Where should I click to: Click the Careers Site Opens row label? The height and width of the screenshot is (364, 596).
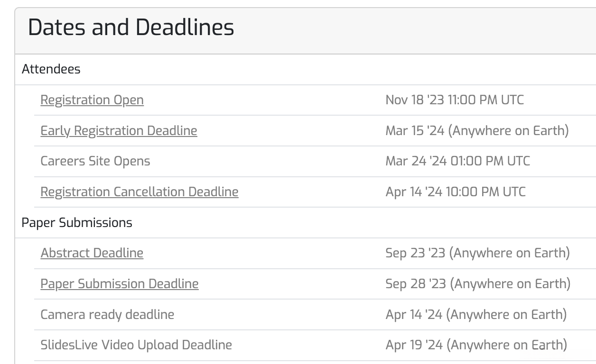(x=95, y=161)
